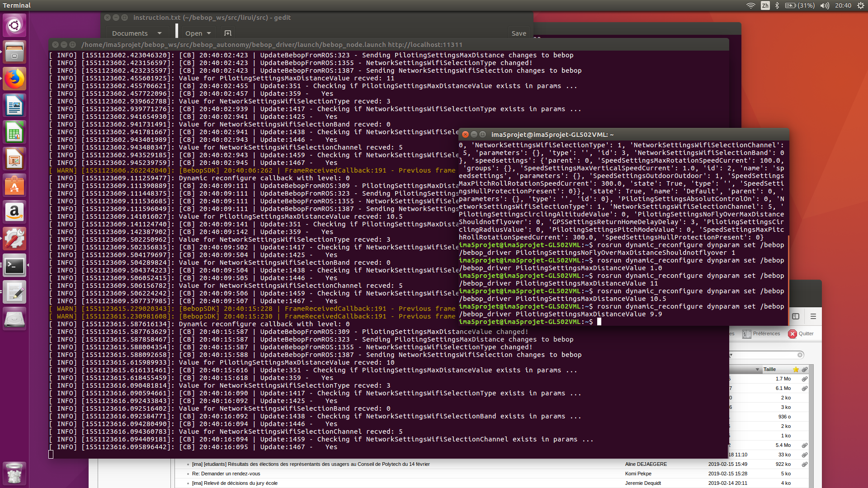Image resolution: width=868 pixels, height=488 pixels.
Task: Toggle the sidebar view icon
Action: 796,316
